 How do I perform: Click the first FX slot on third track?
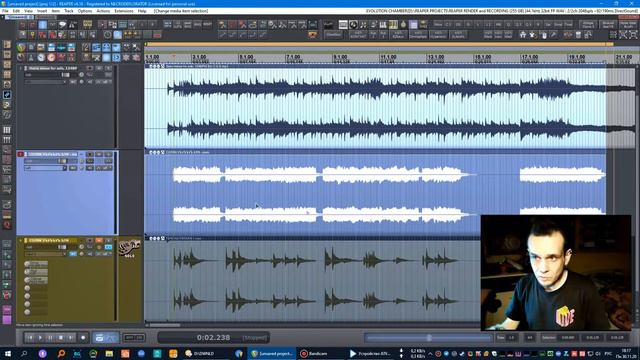tap(36, 264)
